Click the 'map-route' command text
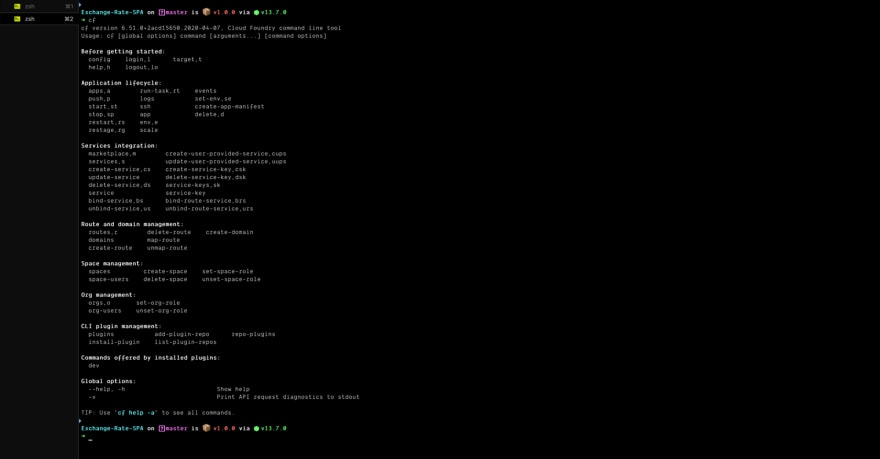 point(163,240)
